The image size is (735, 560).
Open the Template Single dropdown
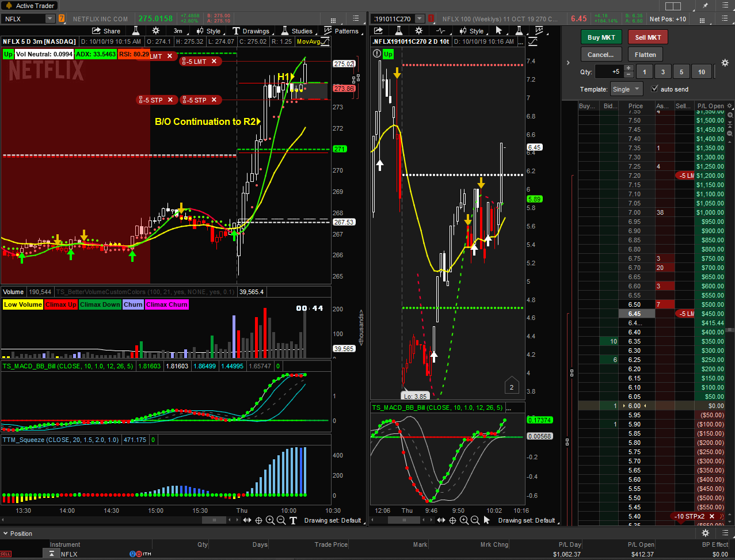coord(627,89)
